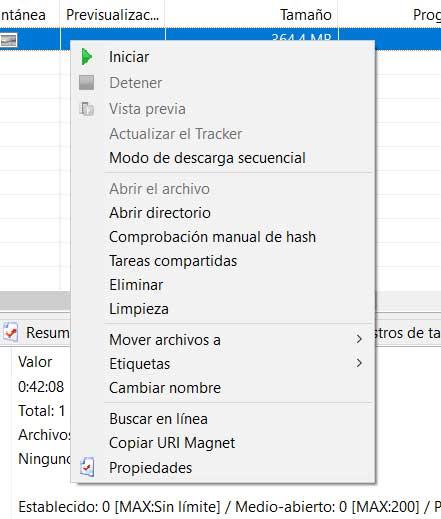441x519 pixels.
Task: Click the grey Detener stop icon
Action: 86,83
